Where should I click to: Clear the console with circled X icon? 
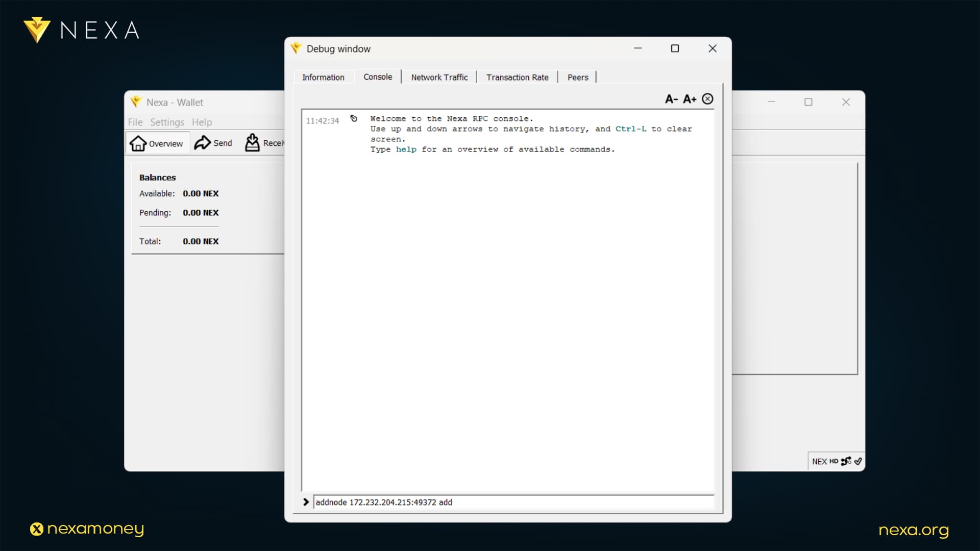point(707,99)
